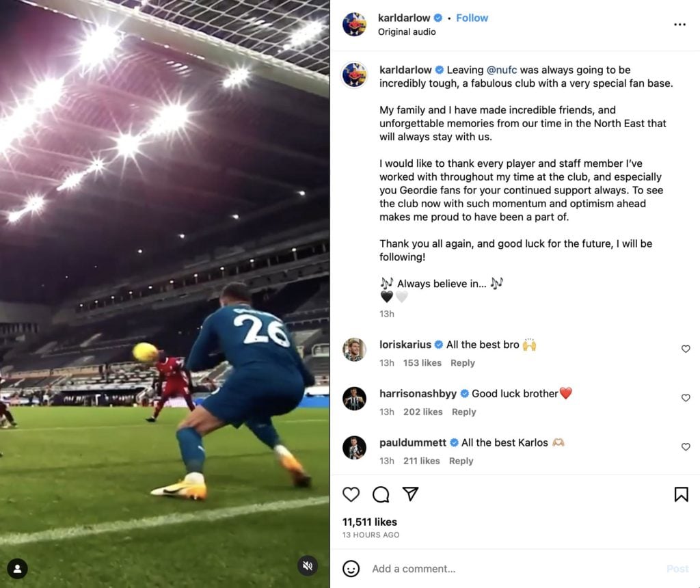Reply to loriskarius comment
Screen dimensions: 700x588
tap(463, 363)
